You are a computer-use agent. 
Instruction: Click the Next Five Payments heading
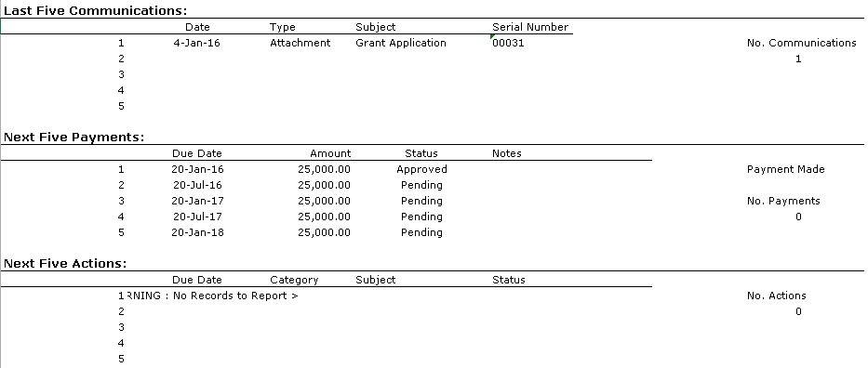74,137
